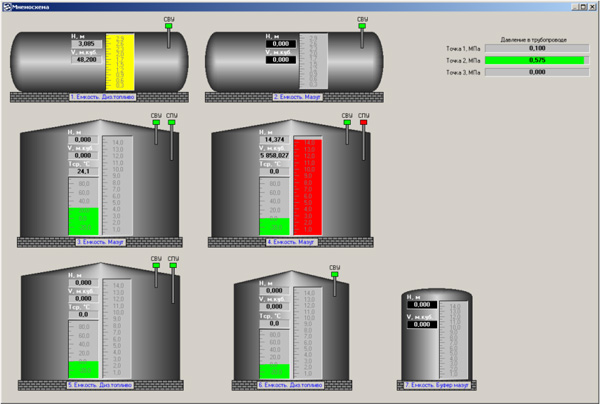Click the Точка 1 pressure value field
600x404 pixels.
tap(536, 47)
